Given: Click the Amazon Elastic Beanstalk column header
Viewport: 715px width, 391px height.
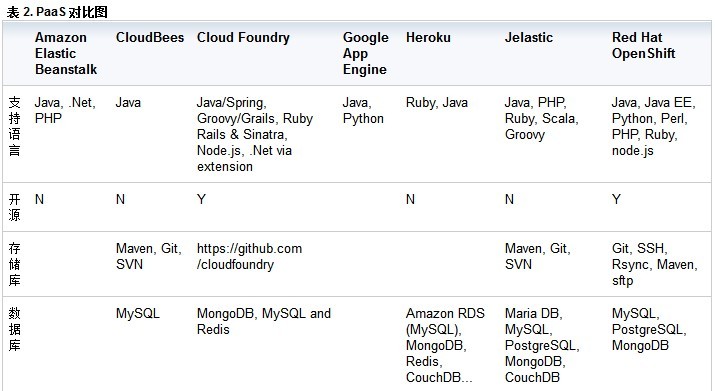Looking at the screenshot, I should click(66, 53).
